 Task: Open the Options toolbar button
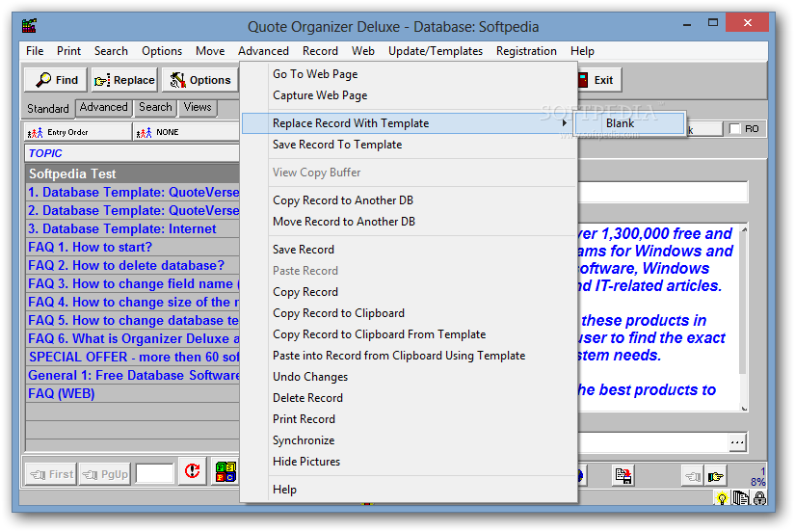coord(200,80)
